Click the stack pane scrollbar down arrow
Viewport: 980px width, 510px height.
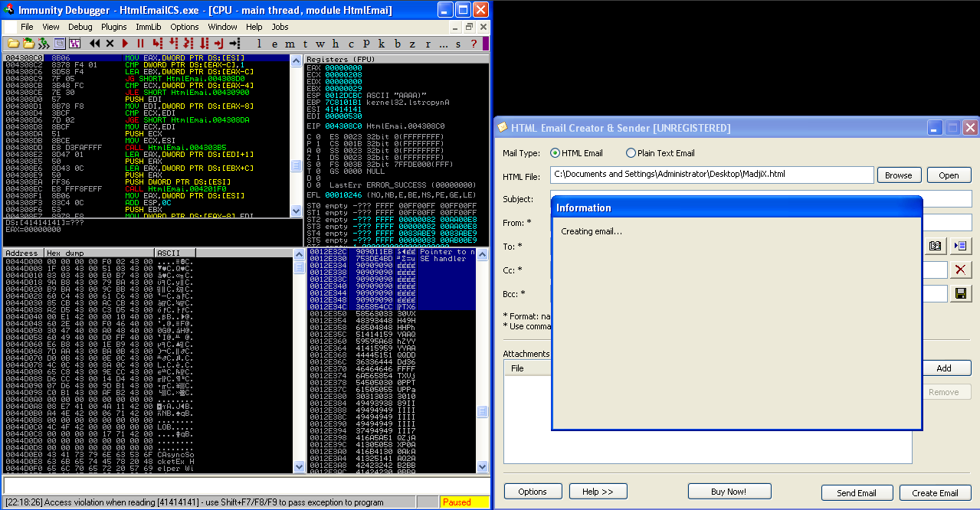482,466
